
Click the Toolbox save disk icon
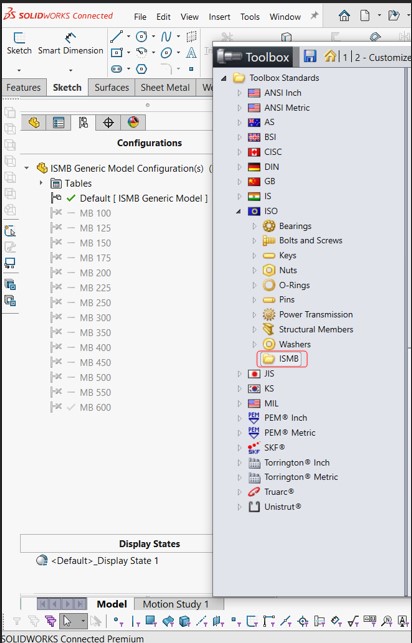[x=310, y=56]
